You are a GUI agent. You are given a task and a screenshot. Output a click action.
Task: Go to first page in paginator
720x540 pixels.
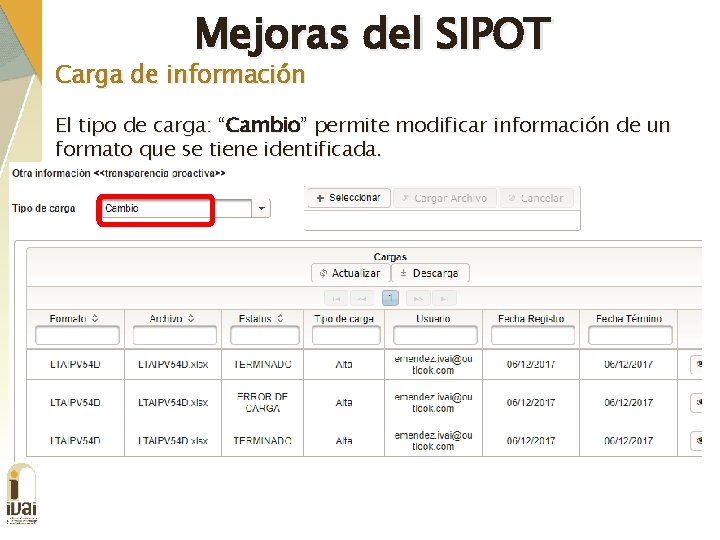coord(336,299)
